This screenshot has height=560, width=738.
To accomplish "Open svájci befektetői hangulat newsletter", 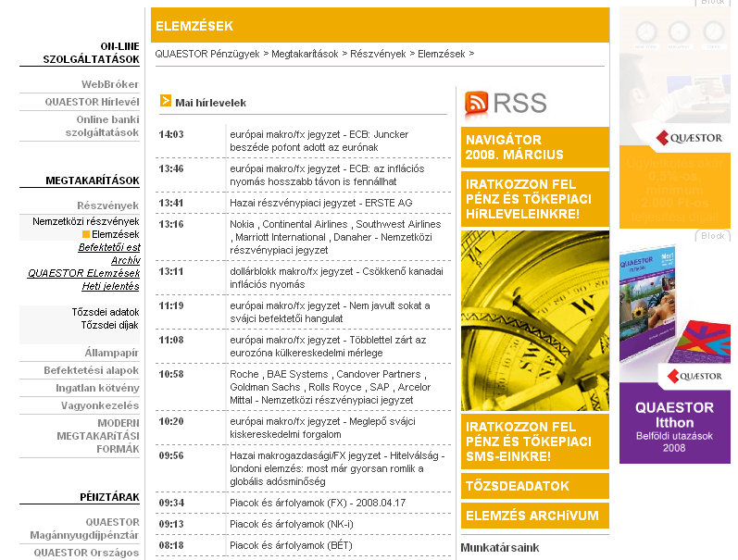I will 330,312.
